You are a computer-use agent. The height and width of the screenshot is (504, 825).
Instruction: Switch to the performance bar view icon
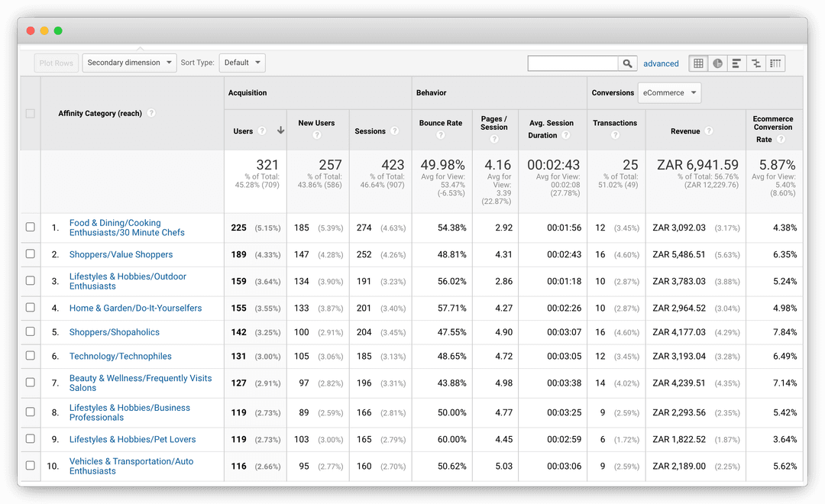tap(736, 63)
